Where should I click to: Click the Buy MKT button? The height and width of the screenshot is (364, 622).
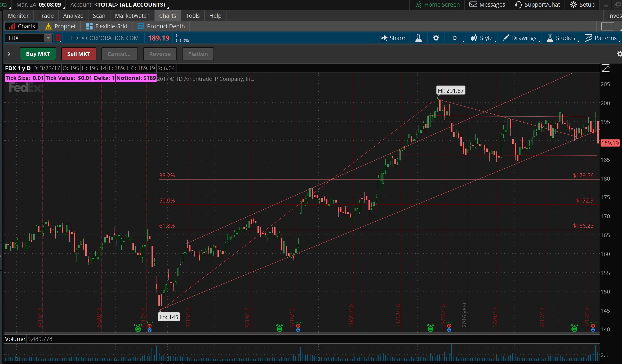38,54
